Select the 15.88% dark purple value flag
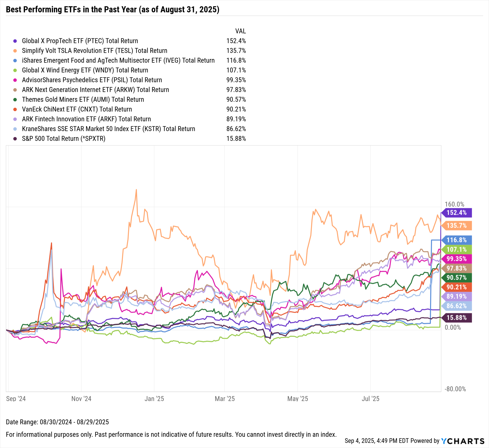 [456, 318]
